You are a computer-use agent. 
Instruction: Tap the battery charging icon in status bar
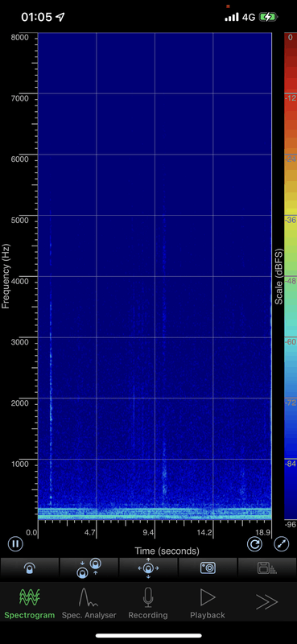point(268,17)
